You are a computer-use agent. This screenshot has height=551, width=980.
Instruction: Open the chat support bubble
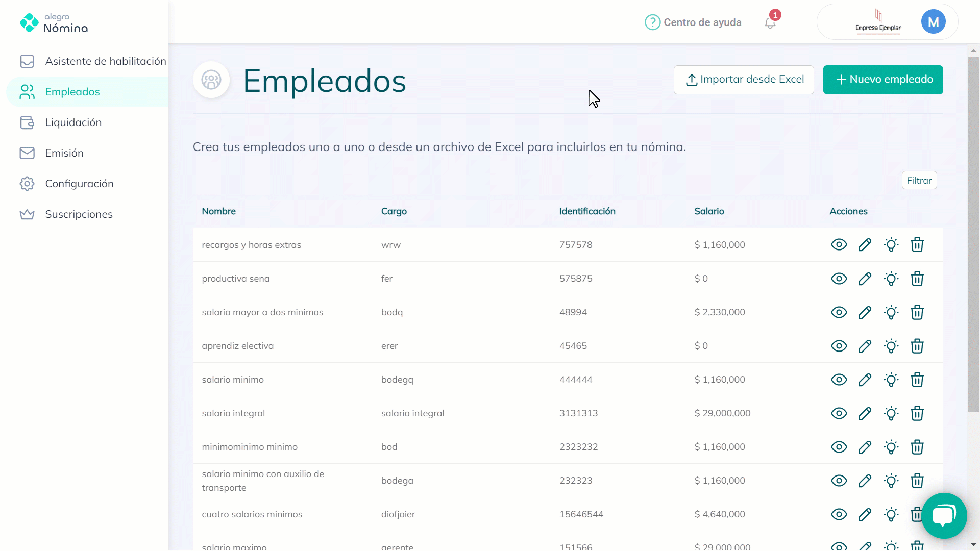[944, 516]
